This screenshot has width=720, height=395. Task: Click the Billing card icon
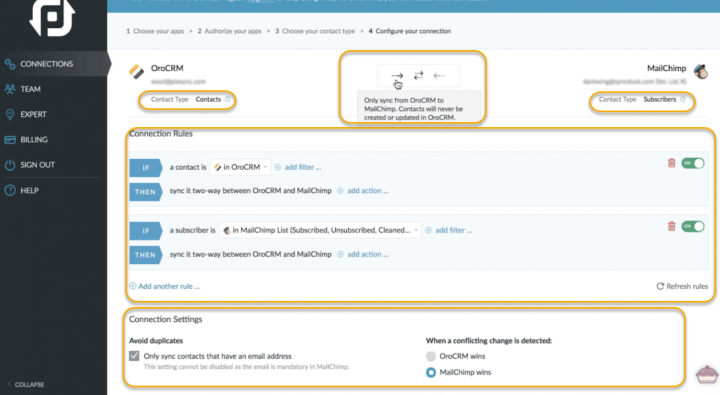10,140
